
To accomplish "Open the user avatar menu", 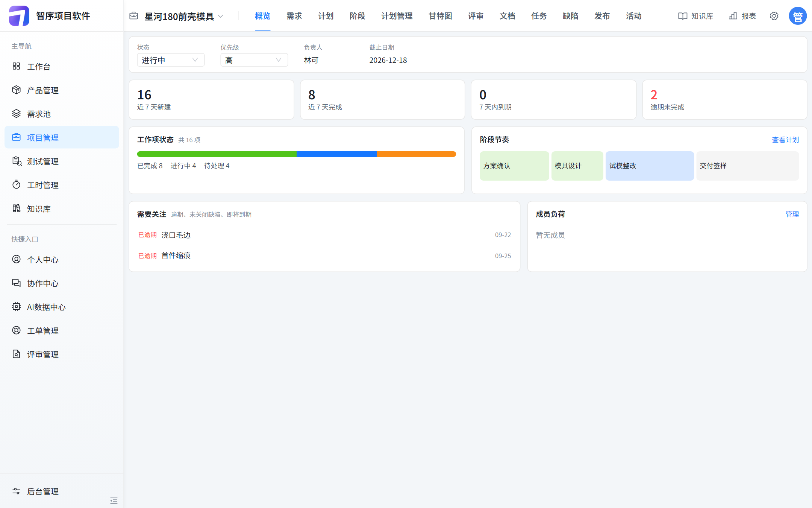I will [798, 16].
